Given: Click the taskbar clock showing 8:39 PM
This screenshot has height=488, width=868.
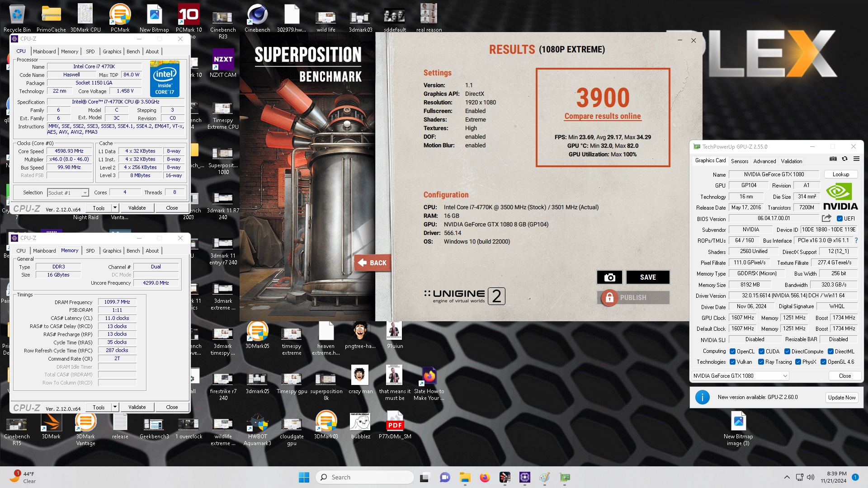Looking at the screenshot, I should (834, 477).
